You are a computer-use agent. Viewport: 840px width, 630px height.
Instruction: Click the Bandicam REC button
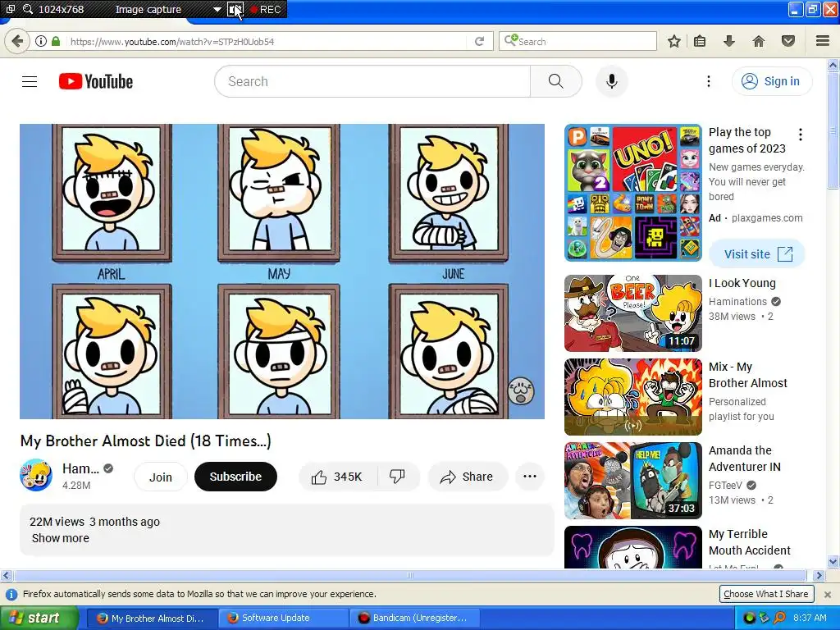266,10
